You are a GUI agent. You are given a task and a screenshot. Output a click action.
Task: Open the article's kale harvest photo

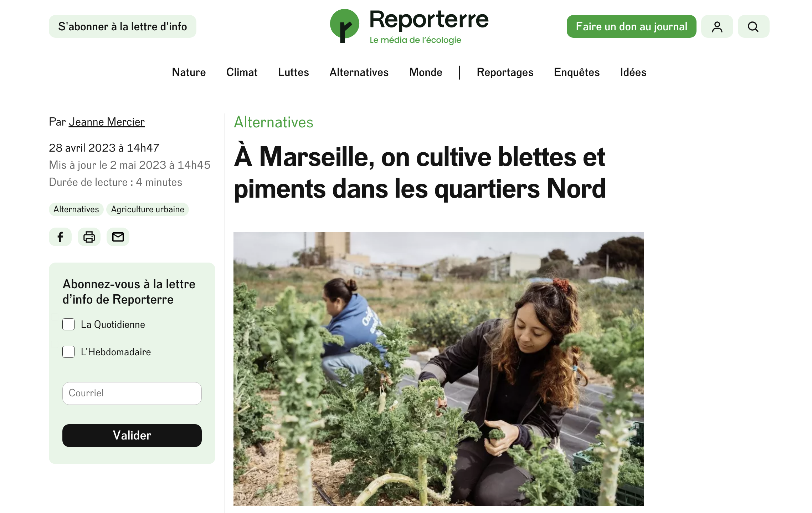pyautogui.click(x=439, y=369)
